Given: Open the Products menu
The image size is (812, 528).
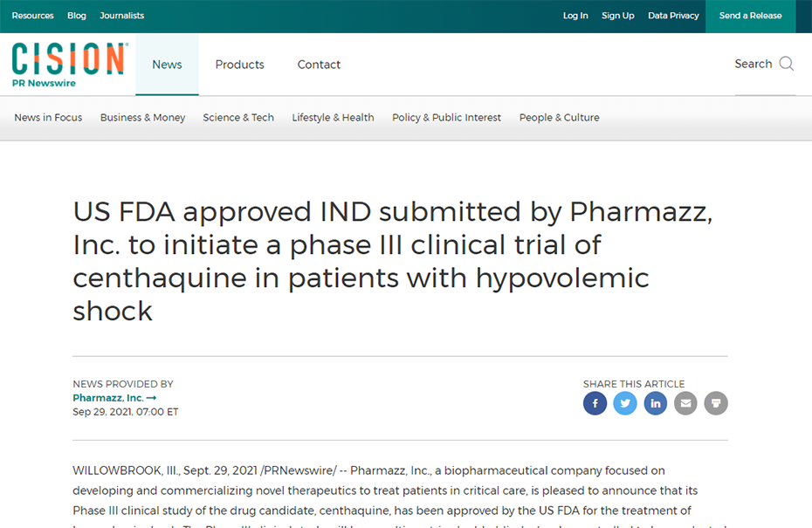Looking at the screenshot, I should 240,65.
